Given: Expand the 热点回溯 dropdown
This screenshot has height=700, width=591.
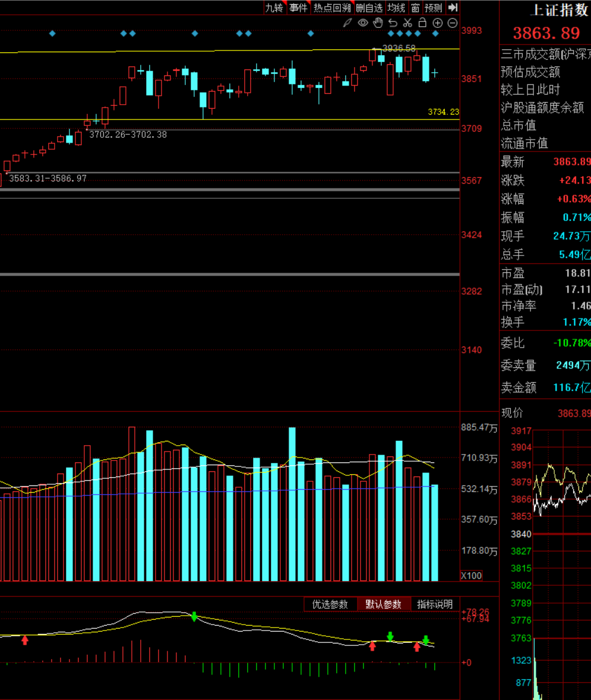Looking at the screenshot, I should tap(332, 8).
